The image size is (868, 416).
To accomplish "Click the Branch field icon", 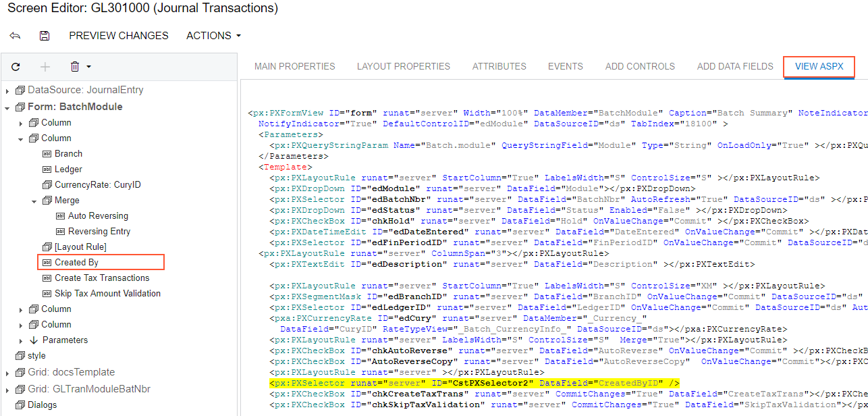I will click(x=47, y=153).
